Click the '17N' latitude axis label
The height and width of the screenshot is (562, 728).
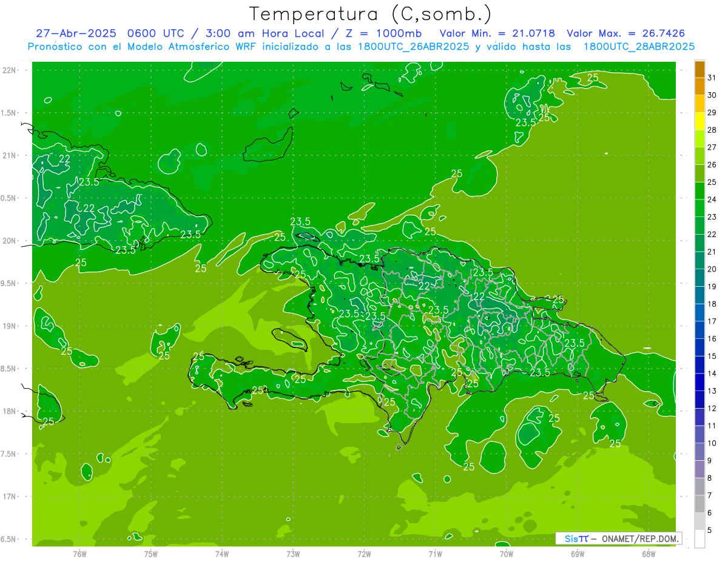coord(9,497)
